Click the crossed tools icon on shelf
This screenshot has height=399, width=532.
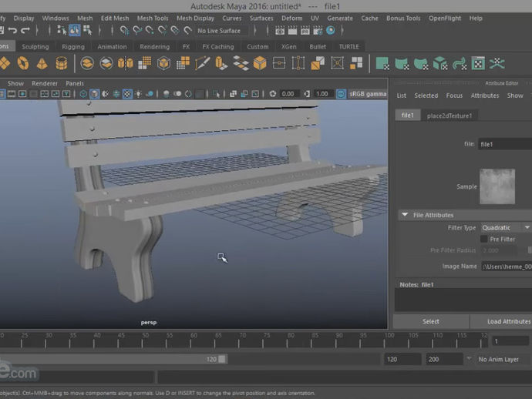pos(497,63)
